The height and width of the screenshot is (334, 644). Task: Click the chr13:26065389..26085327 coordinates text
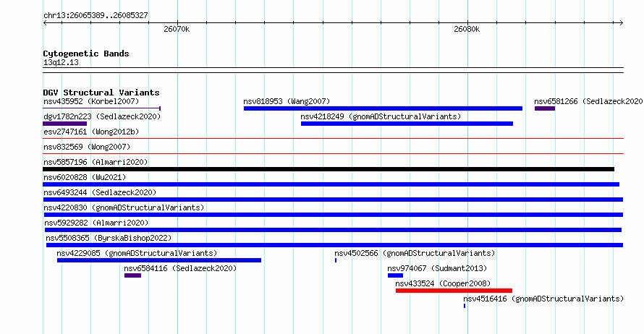96,15
